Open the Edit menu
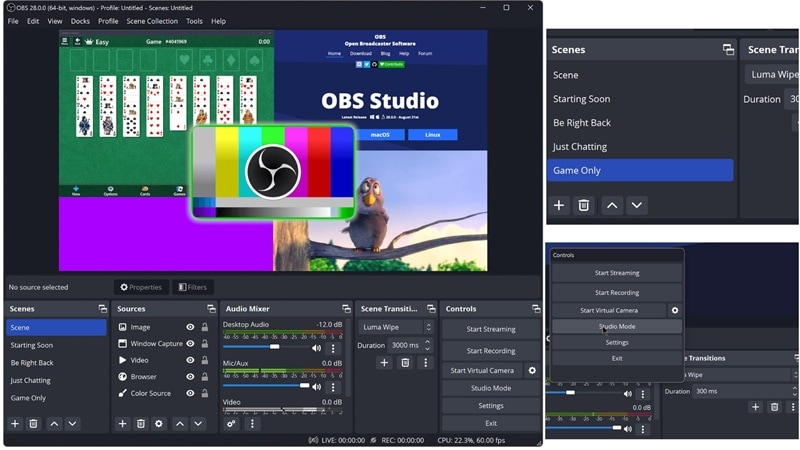800x450 pixels. (33, 21)
